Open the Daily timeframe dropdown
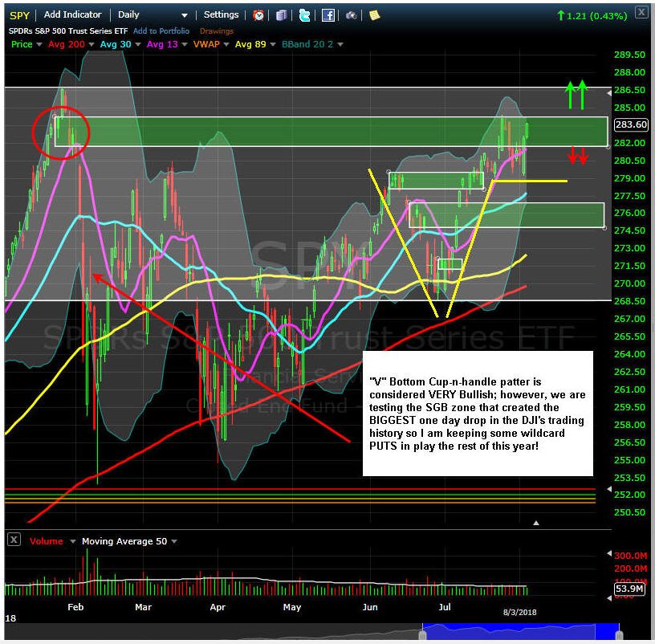Viewport: 655px width, 644px height. click(x=153, y=15)
